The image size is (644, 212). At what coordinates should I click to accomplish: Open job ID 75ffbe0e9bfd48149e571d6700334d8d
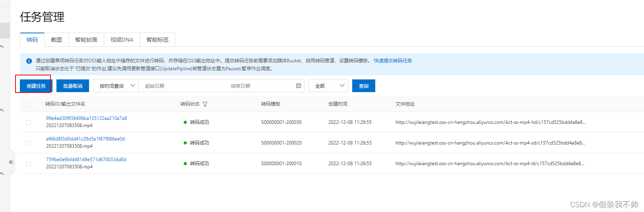coord(86,160)
